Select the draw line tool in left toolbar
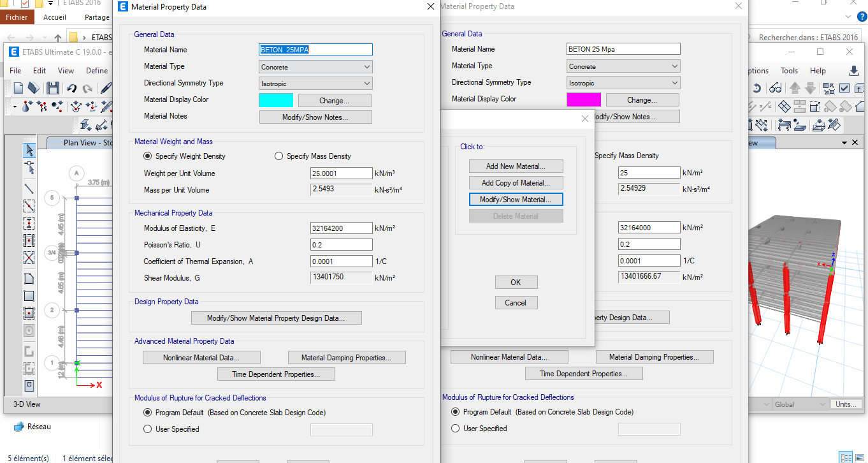Image resolution: width=868 pixels, height=463 pixels. point(29,189)
